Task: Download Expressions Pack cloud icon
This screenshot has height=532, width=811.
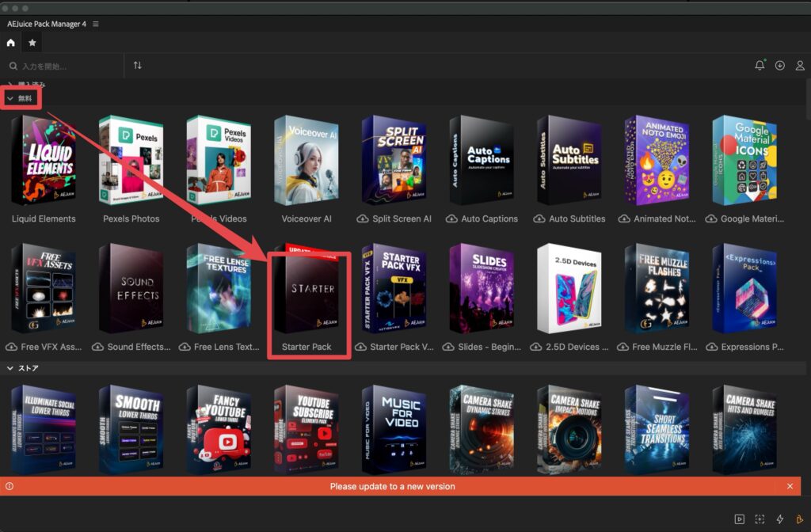Action: [x=712, y=347]
